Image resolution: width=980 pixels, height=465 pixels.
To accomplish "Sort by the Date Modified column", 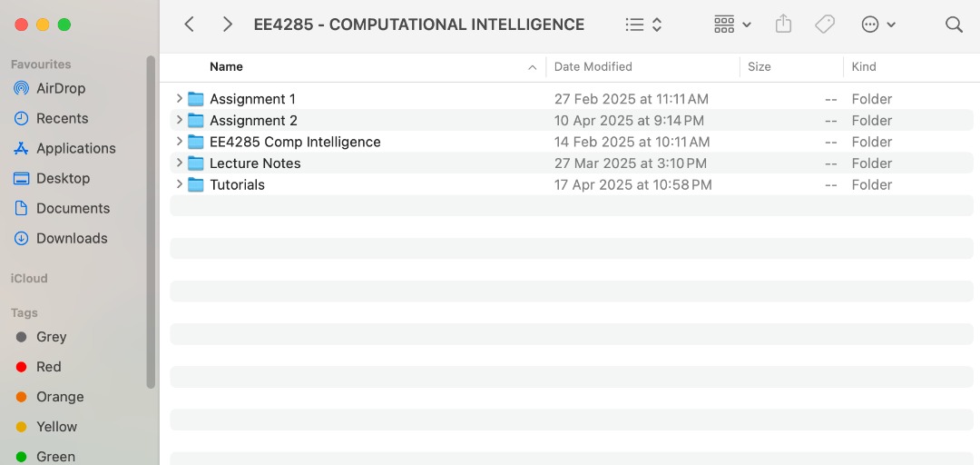I will 593,67.
